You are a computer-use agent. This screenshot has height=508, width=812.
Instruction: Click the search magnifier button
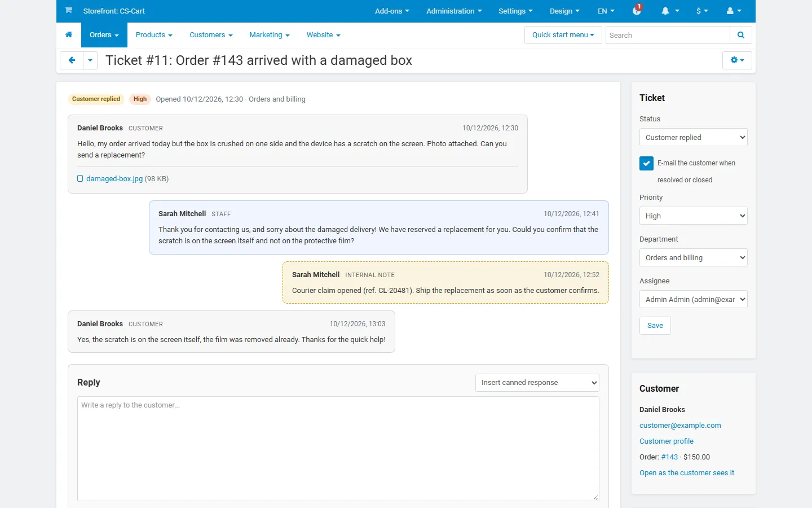(741, 35)
